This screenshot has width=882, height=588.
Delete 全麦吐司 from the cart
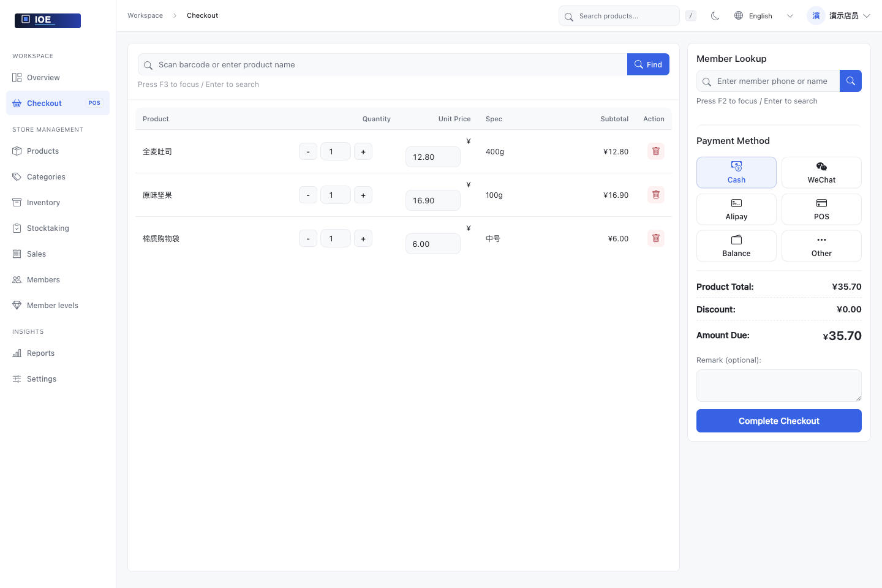656,151
